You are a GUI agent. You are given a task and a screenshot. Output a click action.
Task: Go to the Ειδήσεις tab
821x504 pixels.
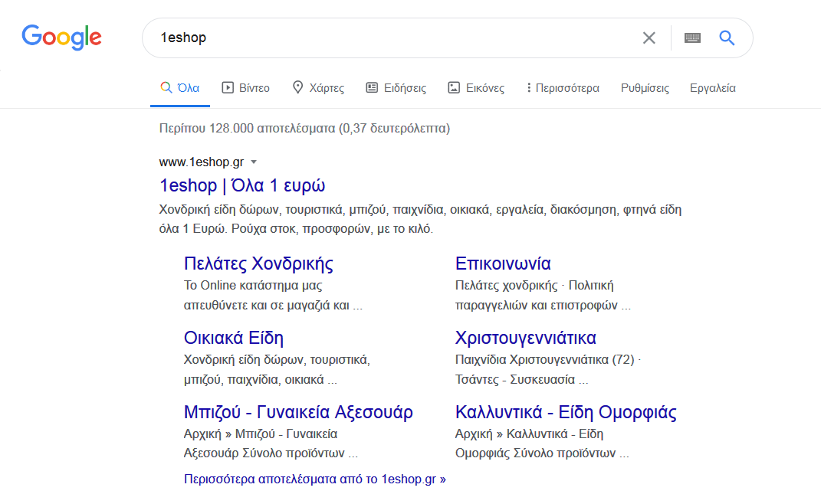tap(396, 88)
